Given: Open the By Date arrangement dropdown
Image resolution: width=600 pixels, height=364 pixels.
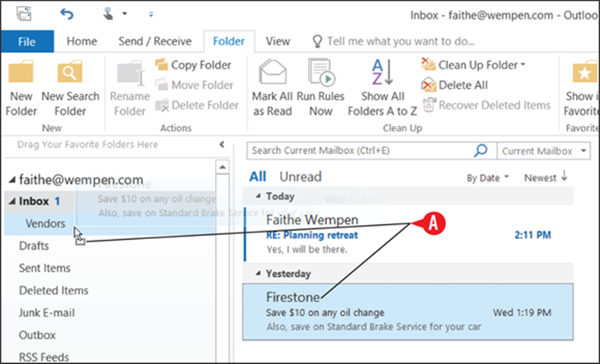Looking at the screenshot, I should coord(488,178).
